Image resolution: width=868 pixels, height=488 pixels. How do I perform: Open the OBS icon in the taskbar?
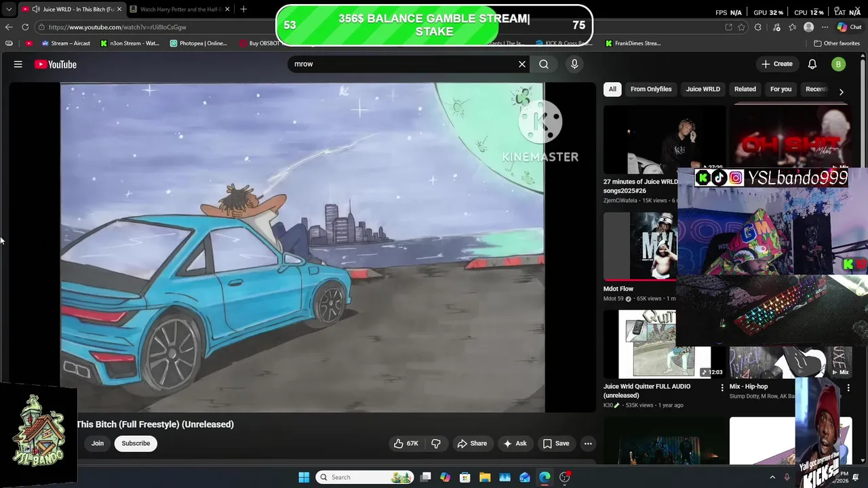(x=564, y=477)
